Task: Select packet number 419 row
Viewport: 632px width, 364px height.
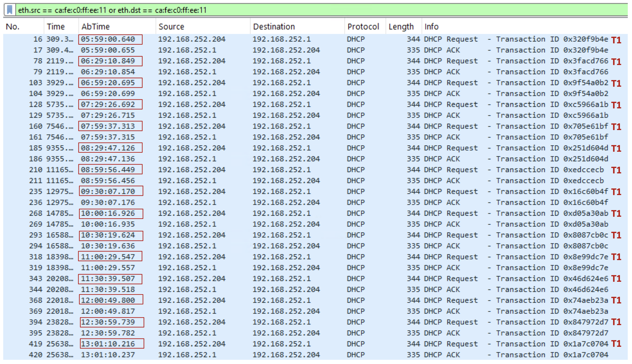Action: [315, 344]
